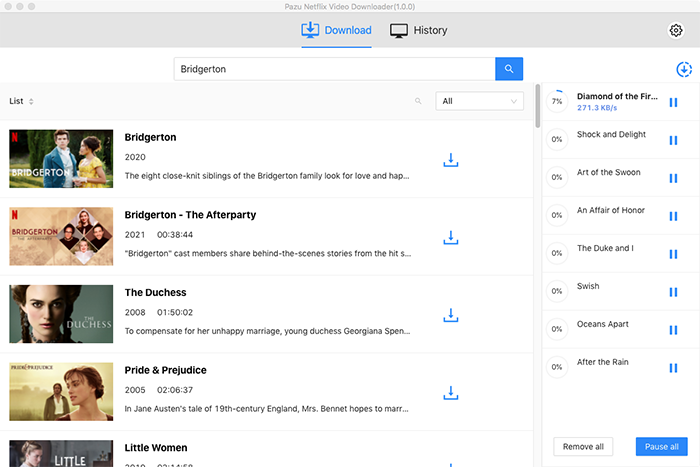The width and height of the screenshot is (700, 467).
Task: Click the Little Women poster thumbnail
Action: coord(61,454)
